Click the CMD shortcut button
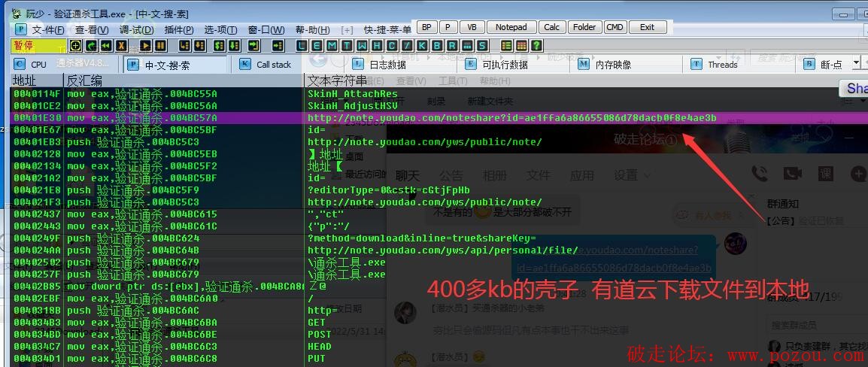 click(x=615, y=27)
